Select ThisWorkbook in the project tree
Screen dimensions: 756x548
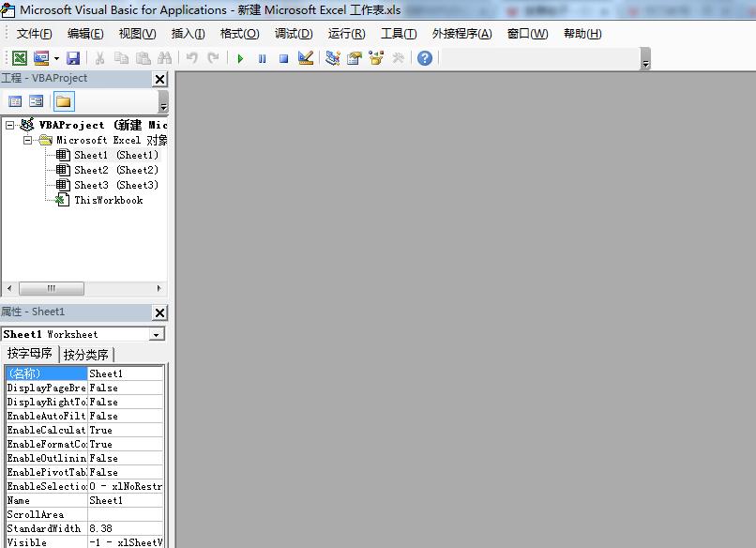tap(108, 200)
